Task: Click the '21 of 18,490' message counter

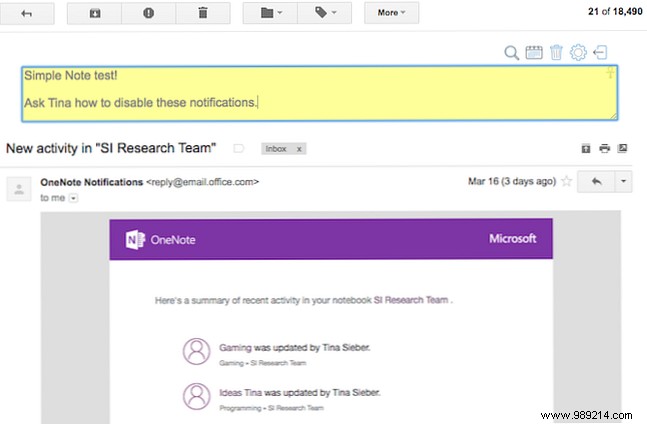Action: (615, 12)
